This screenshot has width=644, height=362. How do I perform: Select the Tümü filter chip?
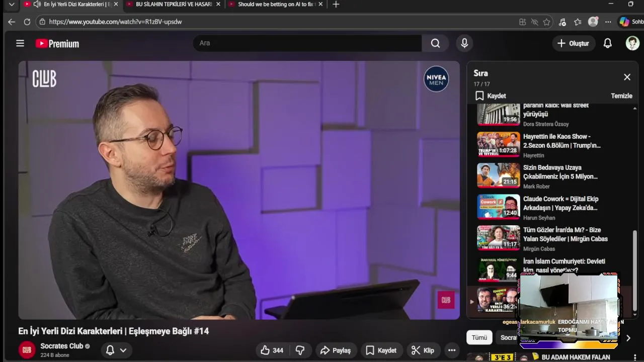click(479, 338)
